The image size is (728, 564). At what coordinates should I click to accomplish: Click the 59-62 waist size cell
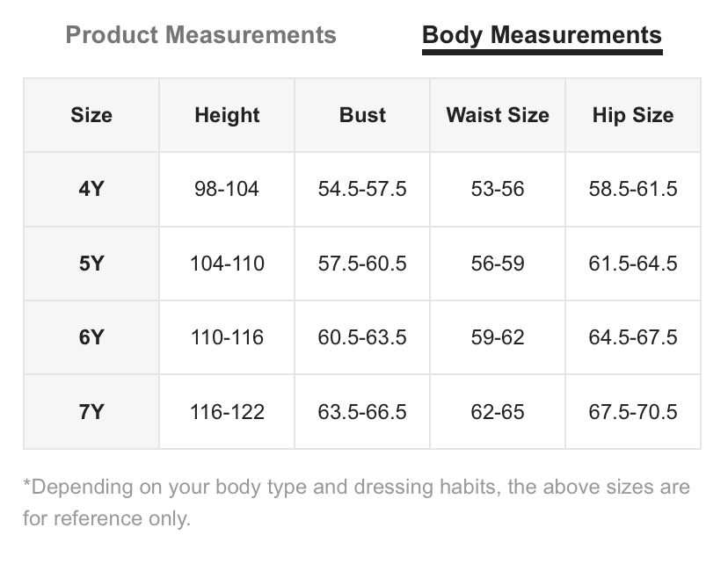point(498,337)
